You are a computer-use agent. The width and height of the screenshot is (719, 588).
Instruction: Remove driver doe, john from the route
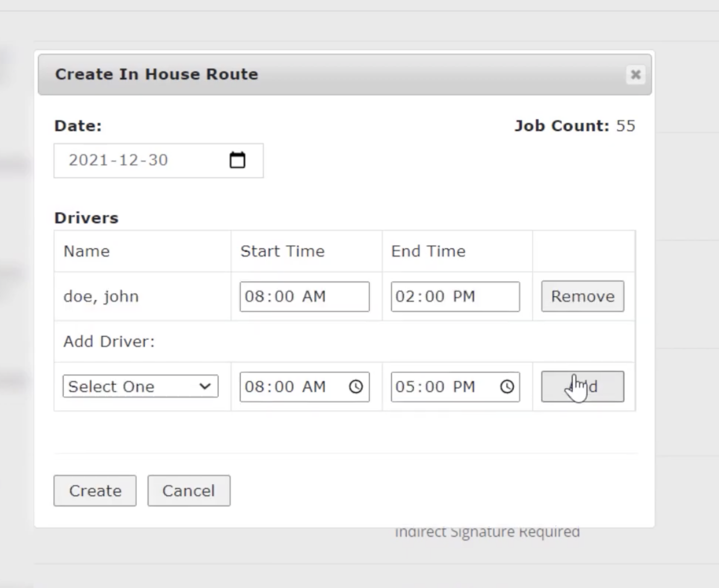(x=582, y=296)
